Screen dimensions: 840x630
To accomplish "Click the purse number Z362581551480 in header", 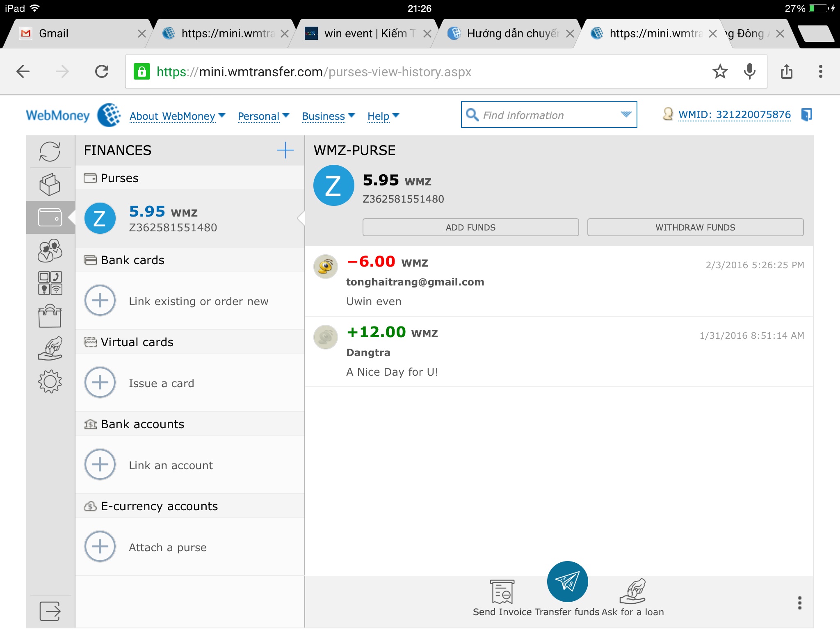I will pos(403,199).
